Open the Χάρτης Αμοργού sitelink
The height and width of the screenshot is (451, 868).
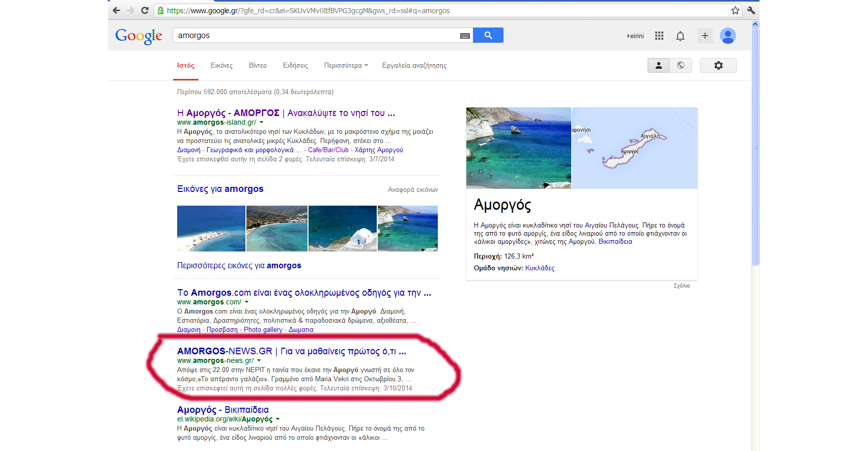point(379,150)
